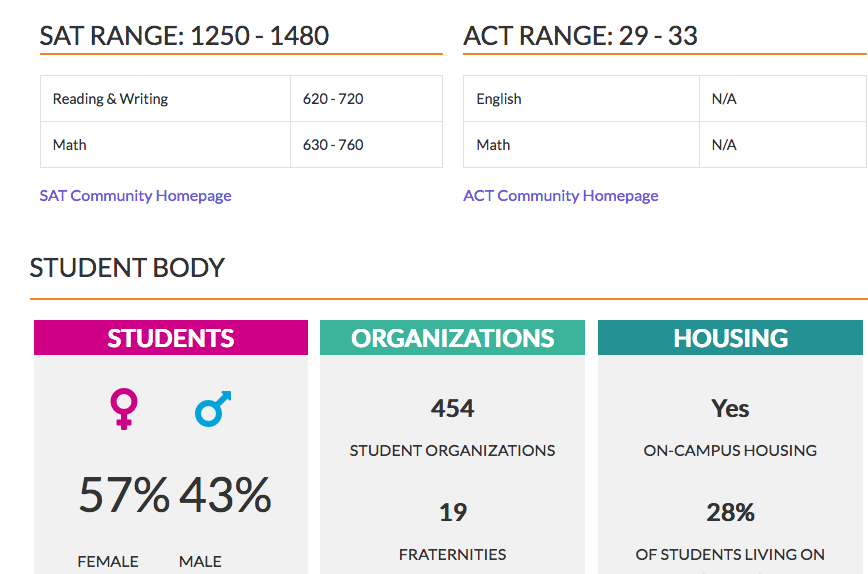The image size is (868, 574).
Task: Click the blue male gender icon
Action: 213,409
